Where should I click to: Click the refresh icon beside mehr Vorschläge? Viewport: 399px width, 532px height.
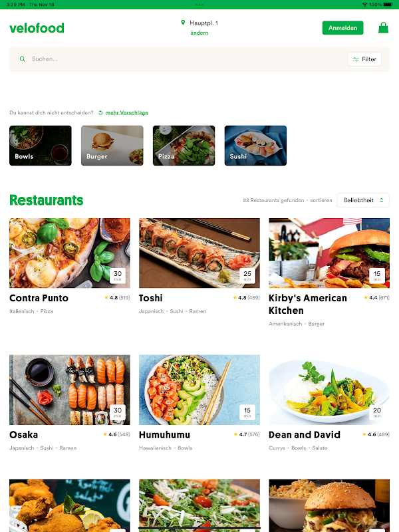(100, 112)
